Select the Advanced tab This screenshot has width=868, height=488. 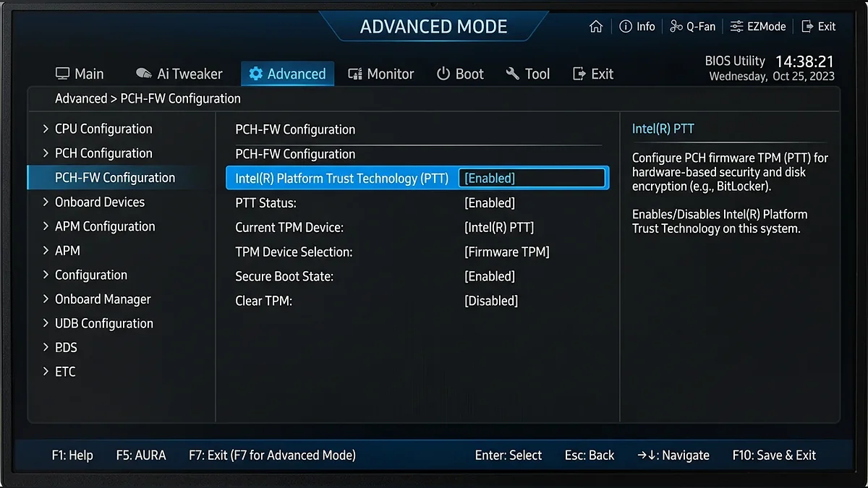pos(287,74)
